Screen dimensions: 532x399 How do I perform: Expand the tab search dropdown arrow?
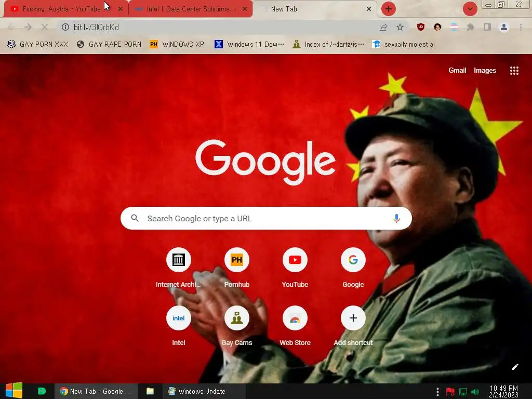(470, 9)
